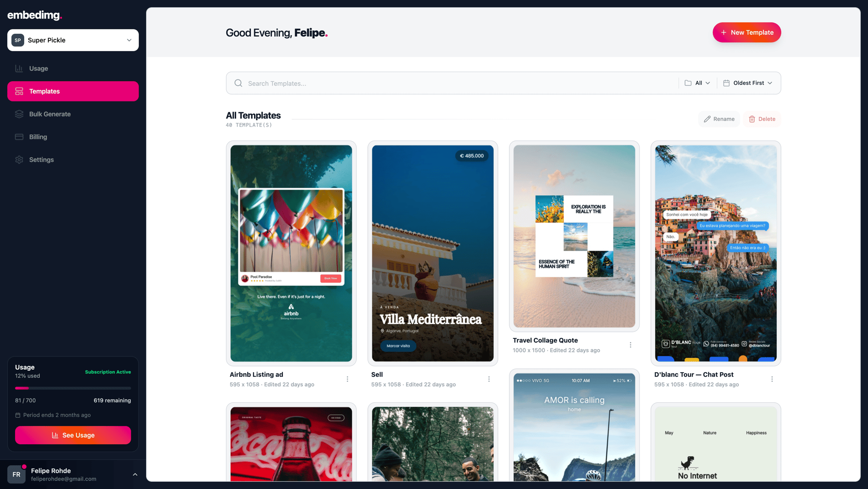Open the Villa Mediterrânea Sell thumbnail
This screenshot has width=868, height=489.
(x=433, y=253)
